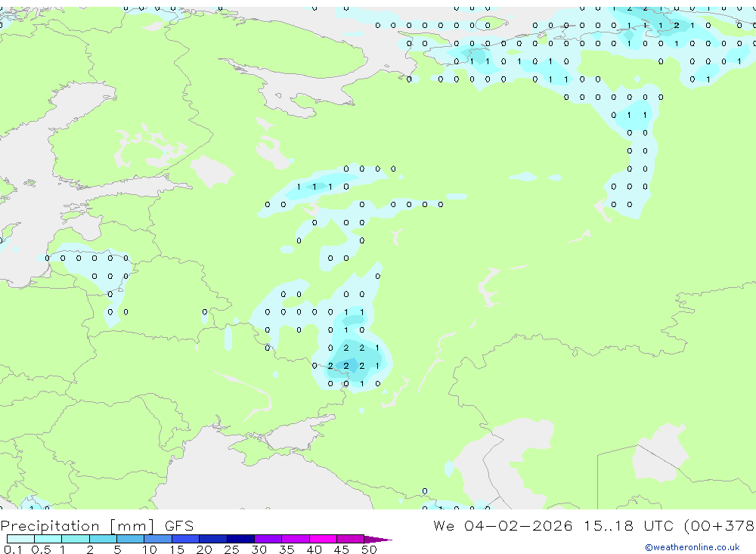Screen dimensions: 756x554
Task: Select the 1 to 2 mm legend color
Action: (x=76, y=539)
